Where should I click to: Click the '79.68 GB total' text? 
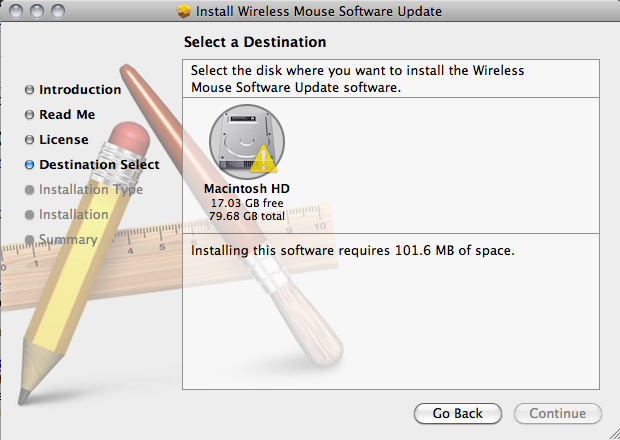tap(247, 216)
